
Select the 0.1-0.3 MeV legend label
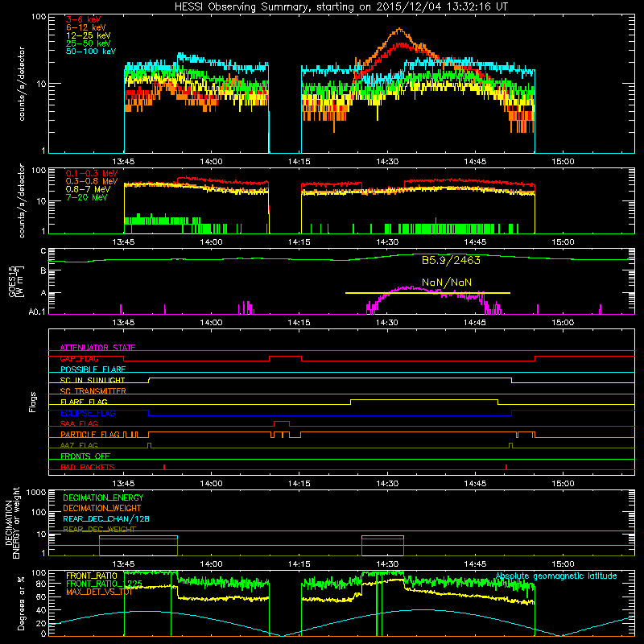[x=92, y=173]
